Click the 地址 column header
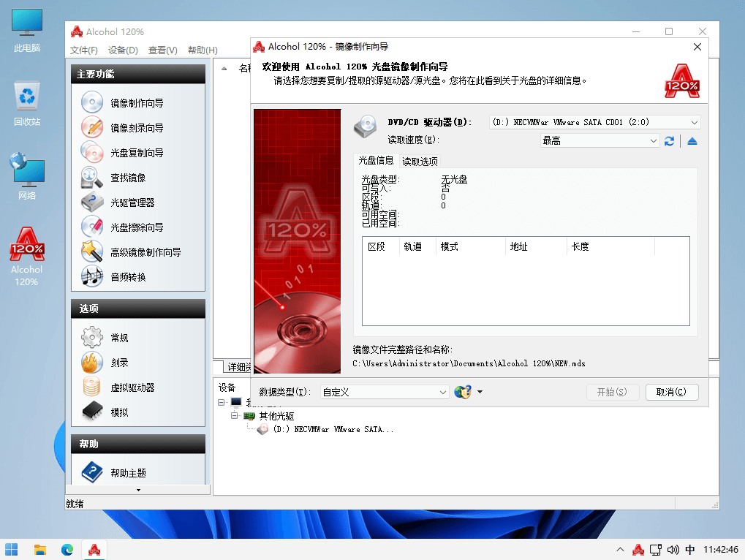 pyautogui.click(x=536, y=246)
